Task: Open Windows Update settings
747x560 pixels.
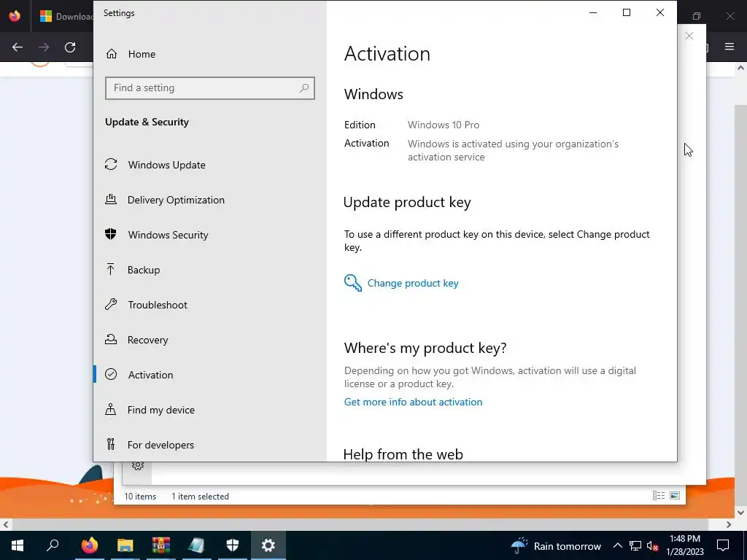Action: coord(166,165)
